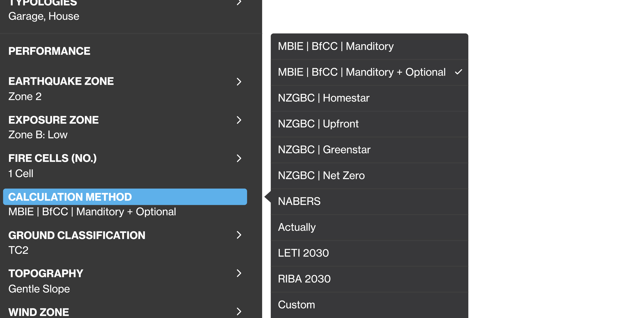Choose NZGBC | Homestar method
The width and height of the screenshot is (644, 318).
pos(323,98)
